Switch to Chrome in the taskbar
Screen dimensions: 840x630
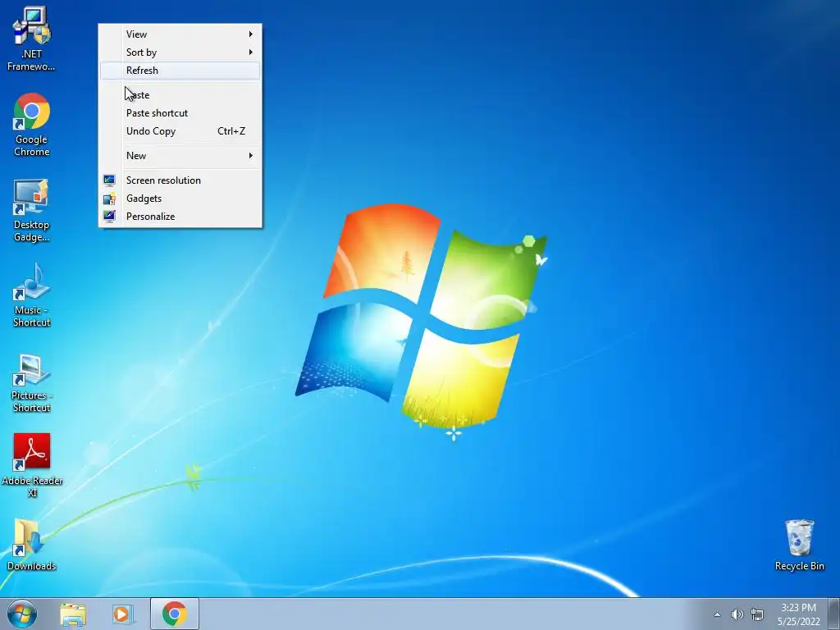click(175, 614)
